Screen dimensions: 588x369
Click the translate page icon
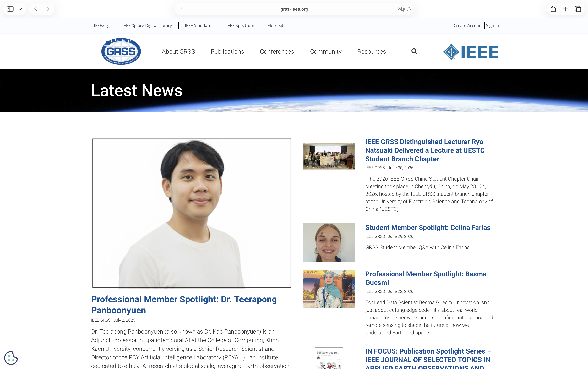tap(401, 9)
